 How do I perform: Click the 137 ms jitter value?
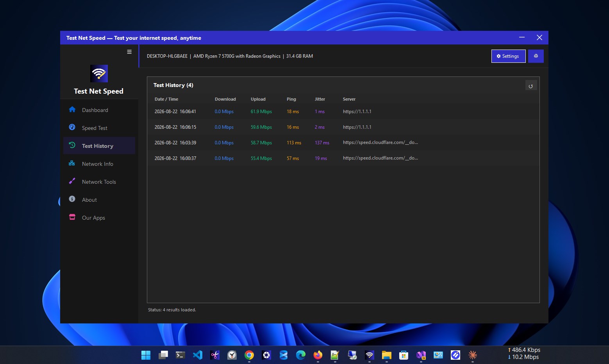tap(322, 143)
